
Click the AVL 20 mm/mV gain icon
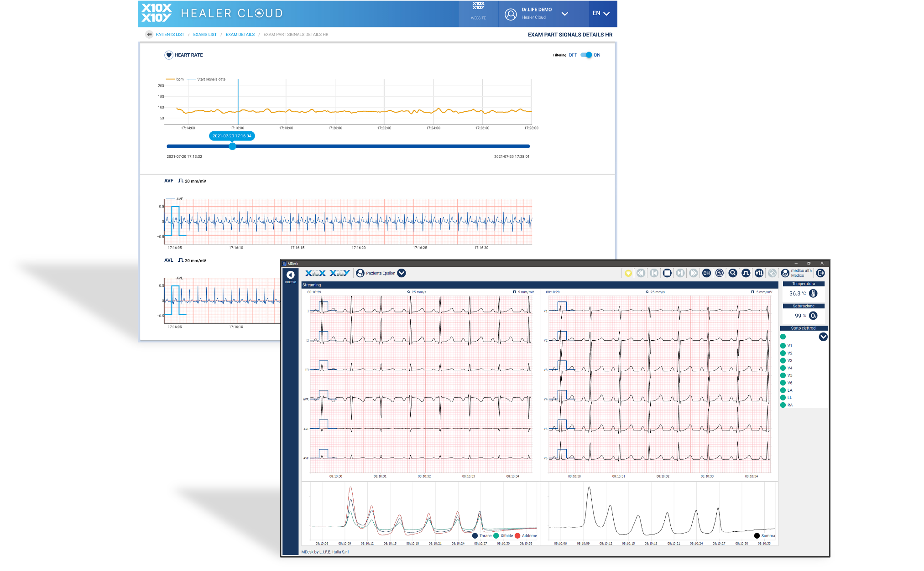(x=181, y=260)
